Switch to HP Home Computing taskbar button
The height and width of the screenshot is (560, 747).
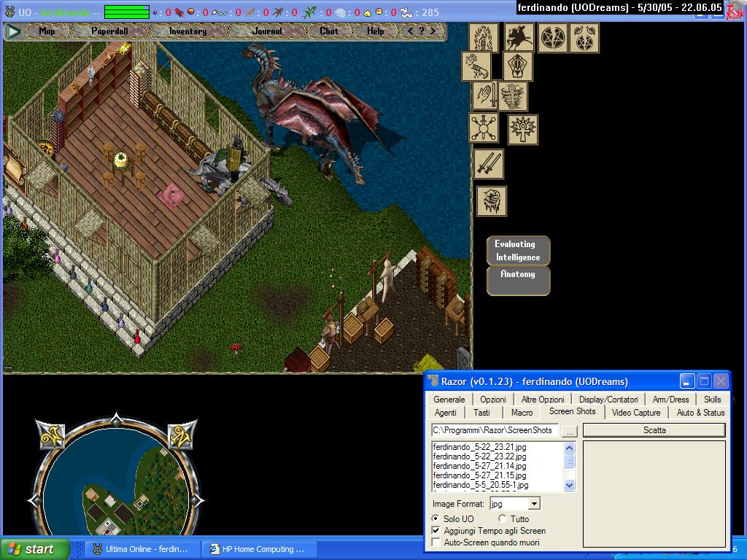tap(259, 549)
